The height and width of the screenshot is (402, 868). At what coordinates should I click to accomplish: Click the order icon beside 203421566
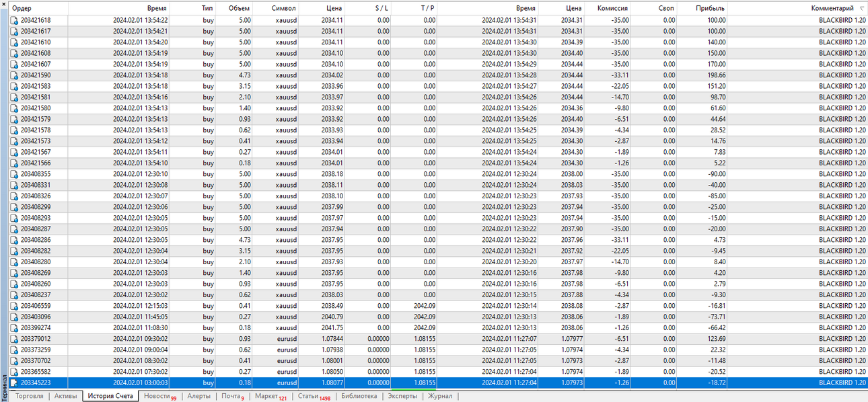(14, 163)
